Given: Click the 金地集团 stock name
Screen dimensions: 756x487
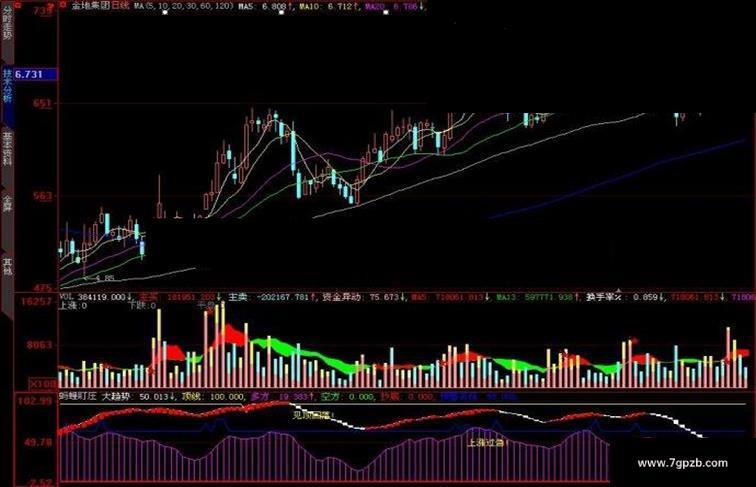Looking at the screenshot, I should [92, 6].
